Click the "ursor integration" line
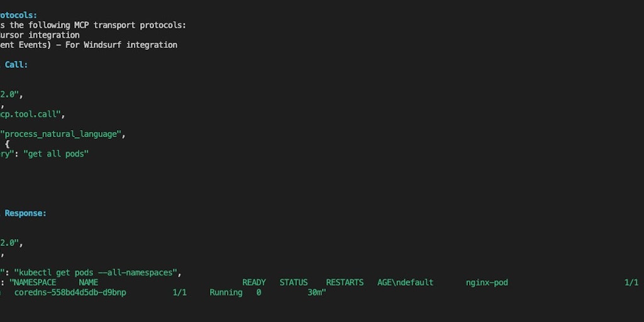This screenshot has width=644, height=322. click(40, 35)
